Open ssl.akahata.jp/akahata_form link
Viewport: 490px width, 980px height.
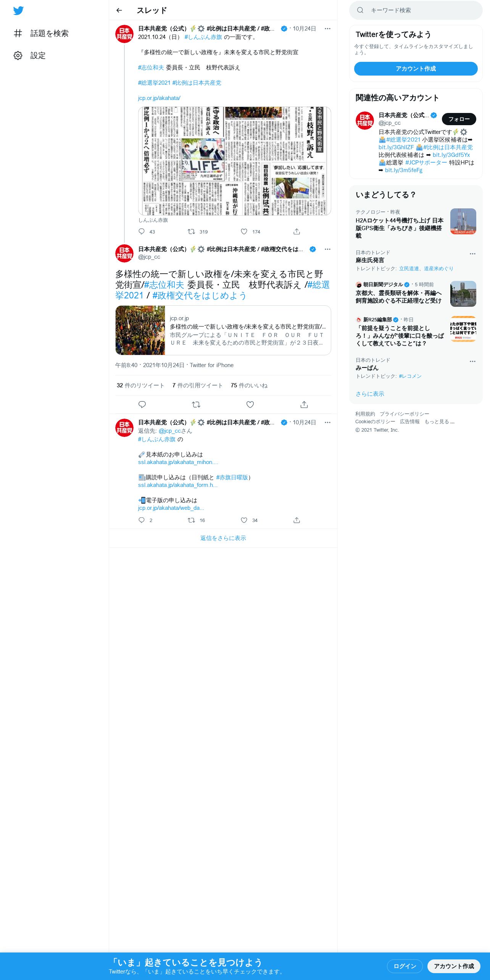[x=178, y=485]
